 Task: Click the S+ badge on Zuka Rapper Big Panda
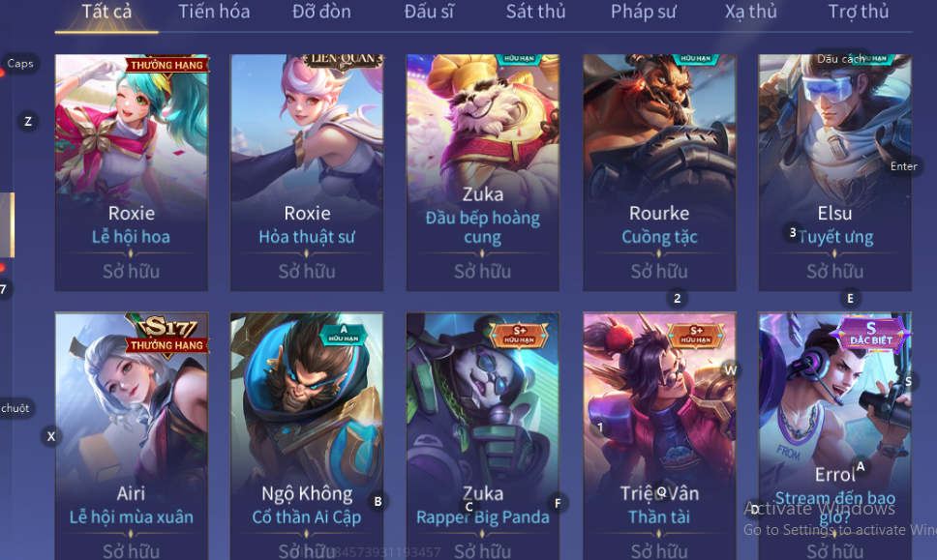pyautogui.click(x=519, y=335)
